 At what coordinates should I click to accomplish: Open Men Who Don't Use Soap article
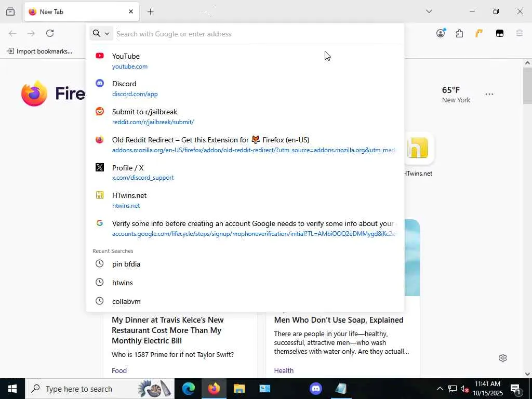(339, 320)
